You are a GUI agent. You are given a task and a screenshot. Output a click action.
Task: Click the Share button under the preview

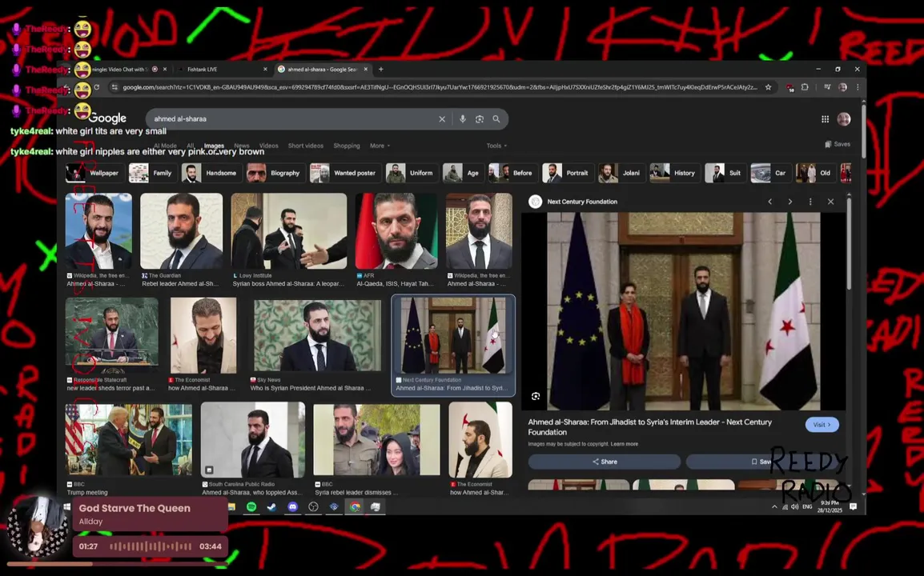click(x=605, y=462)
